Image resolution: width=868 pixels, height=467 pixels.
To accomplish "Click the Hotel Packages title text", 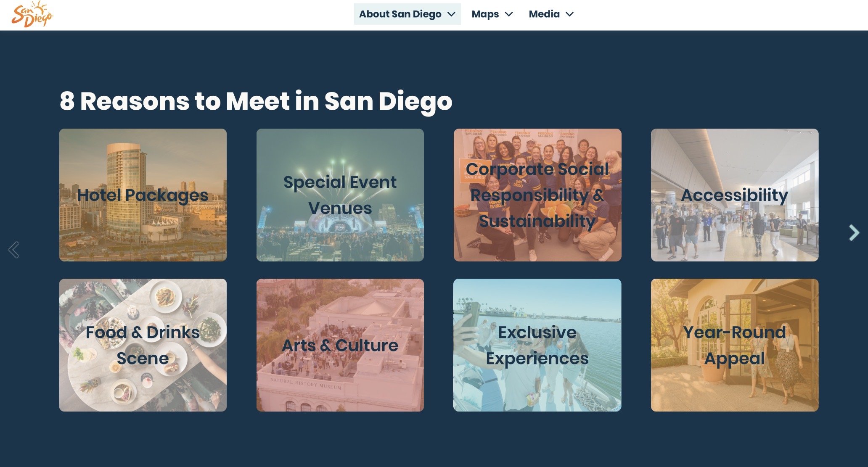I will click(x=143, y=195).
